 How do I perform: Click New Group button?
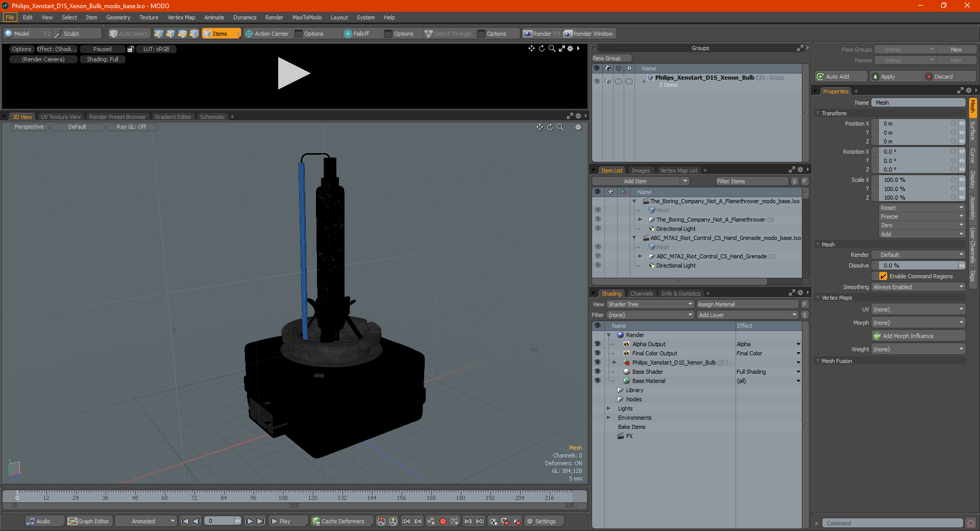(x=611, y=58)
